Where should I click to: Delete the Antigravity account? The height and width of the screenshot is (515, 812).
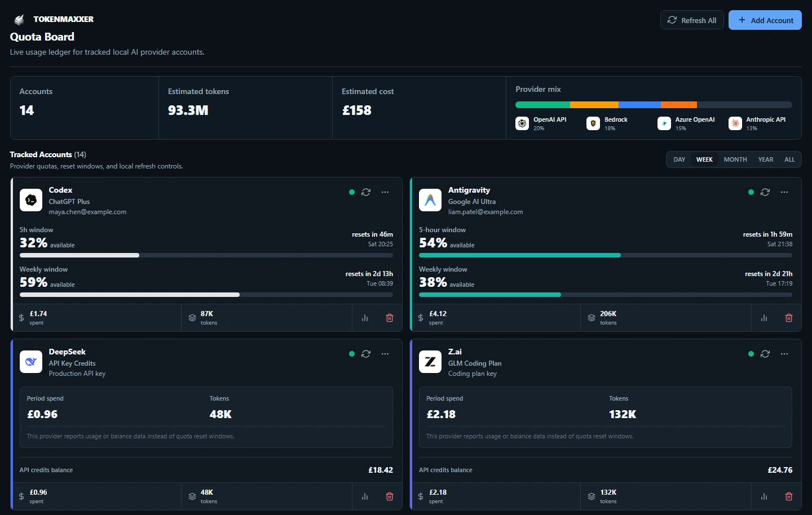tap(789, 318)
